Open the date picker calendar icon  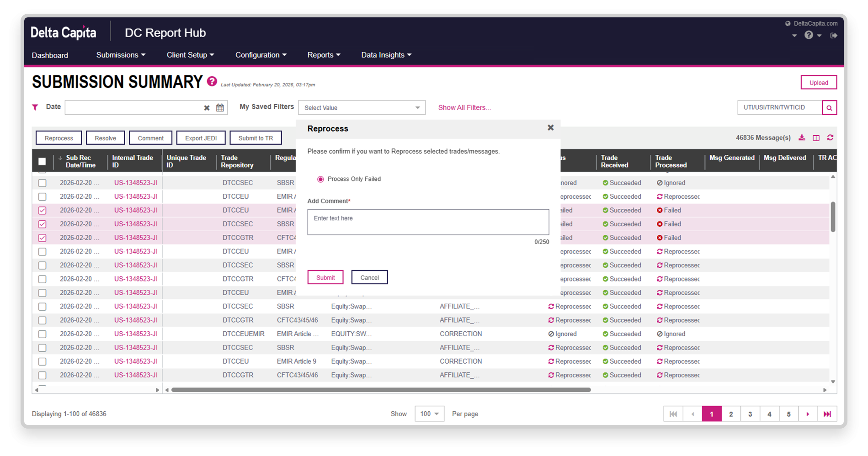[x=220, y=108]
